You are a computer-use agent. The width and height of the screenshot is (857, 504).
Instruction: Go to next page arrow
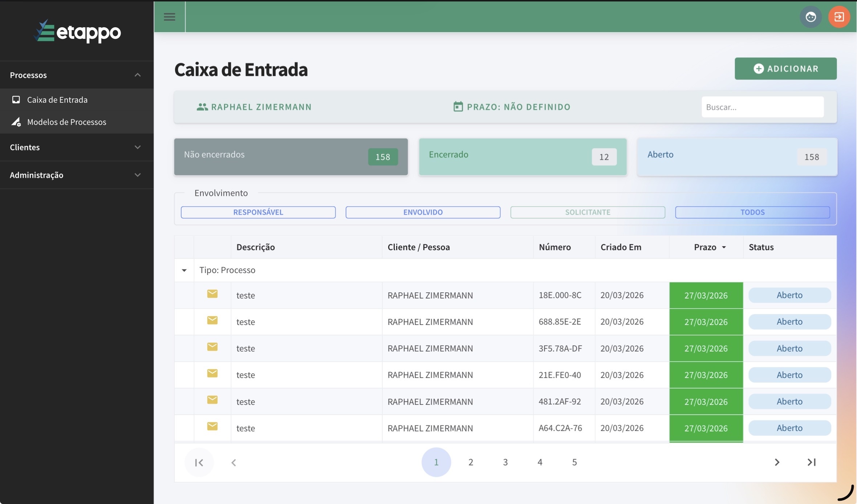coord(777,462)
